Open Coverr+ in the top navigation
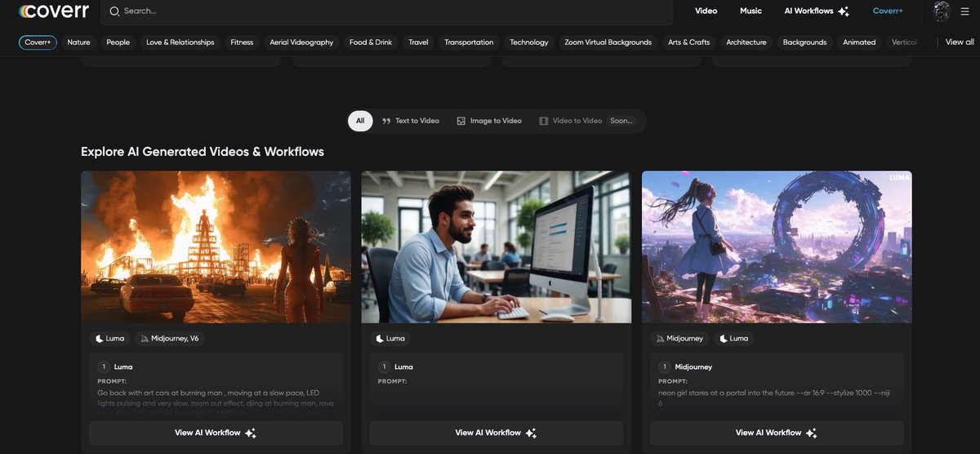The image size is (980, 454). (x=888, y=11)
